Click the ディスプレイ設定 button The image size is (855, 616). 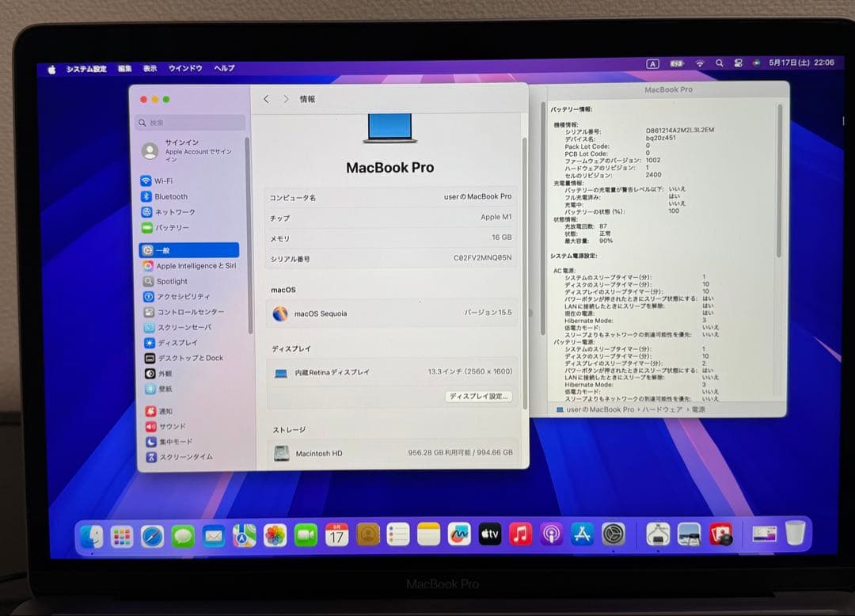pos(479,397)
